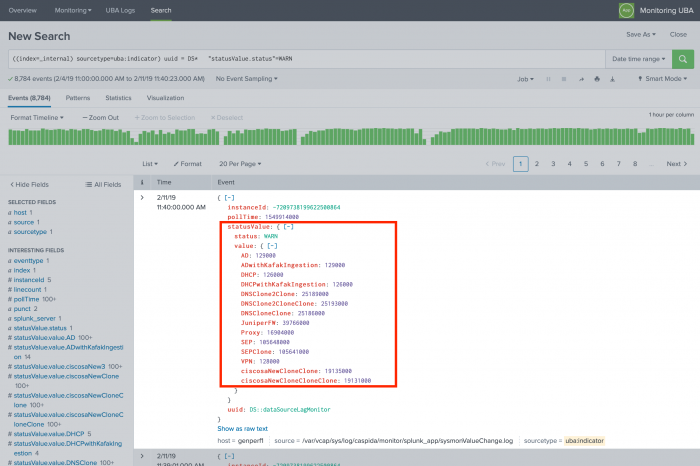Select the eventtype interesting field
This screenshot has height=466, width=700.
[x=29, y=261]
